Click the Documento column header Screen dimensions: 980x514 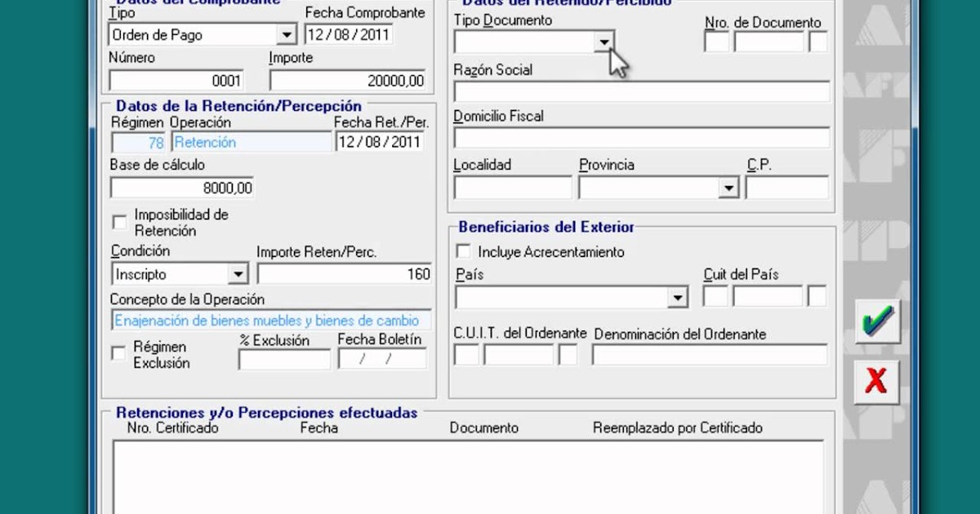coord(483,428)
